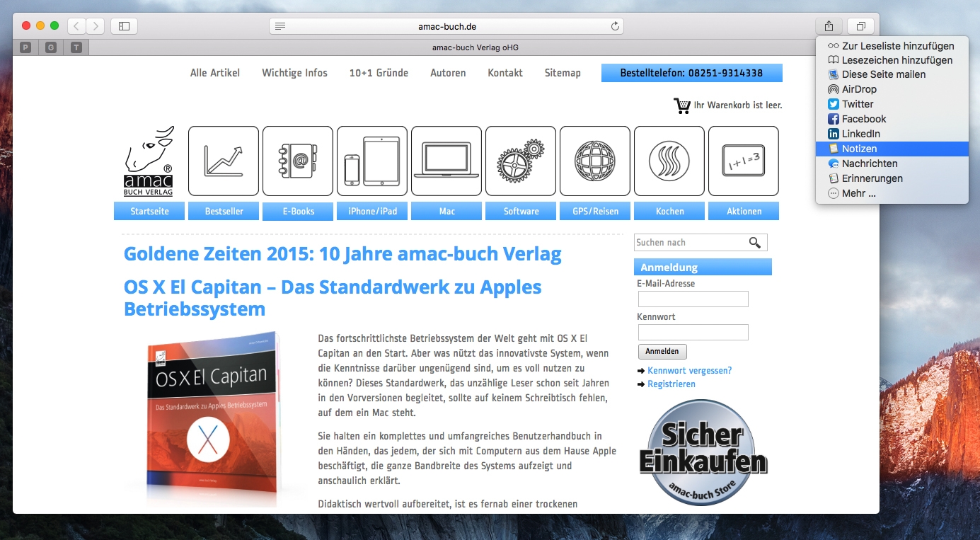Open the Mac category button
The image size is (980, 540).
click(446, 211)
